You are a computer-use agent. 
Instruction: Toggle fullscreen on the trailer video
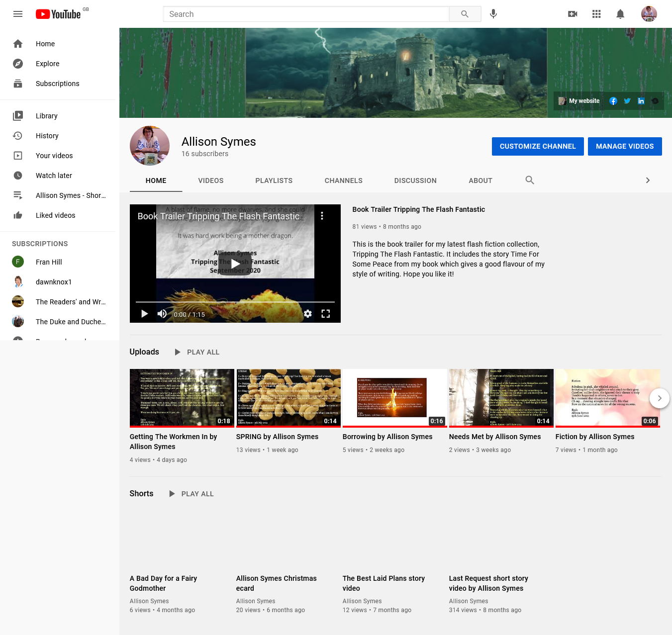tap(326, 314)
